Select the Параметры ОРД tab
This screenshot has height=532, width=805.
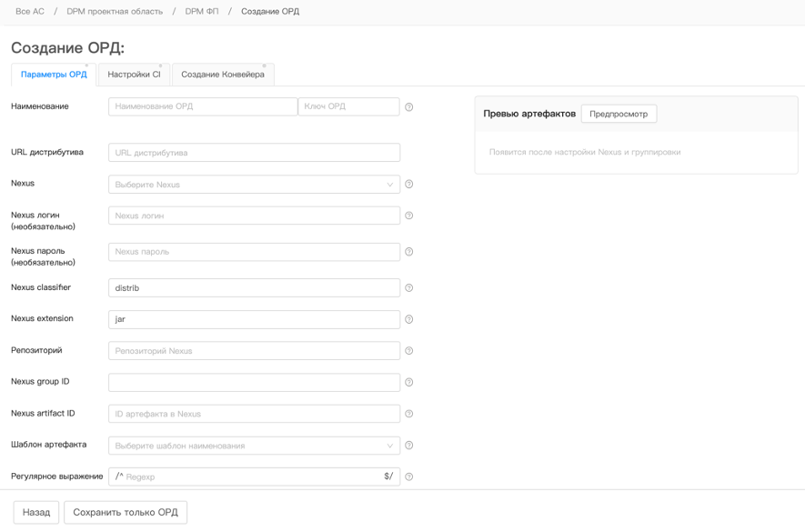(x=54, y=75)
